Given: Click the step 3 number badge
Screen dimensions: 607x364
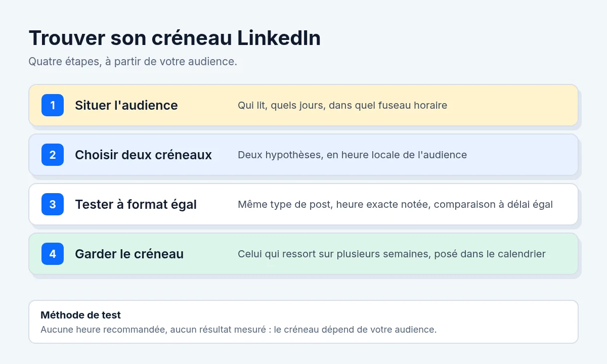Looking at the screenshot, I should click(53, 204).
